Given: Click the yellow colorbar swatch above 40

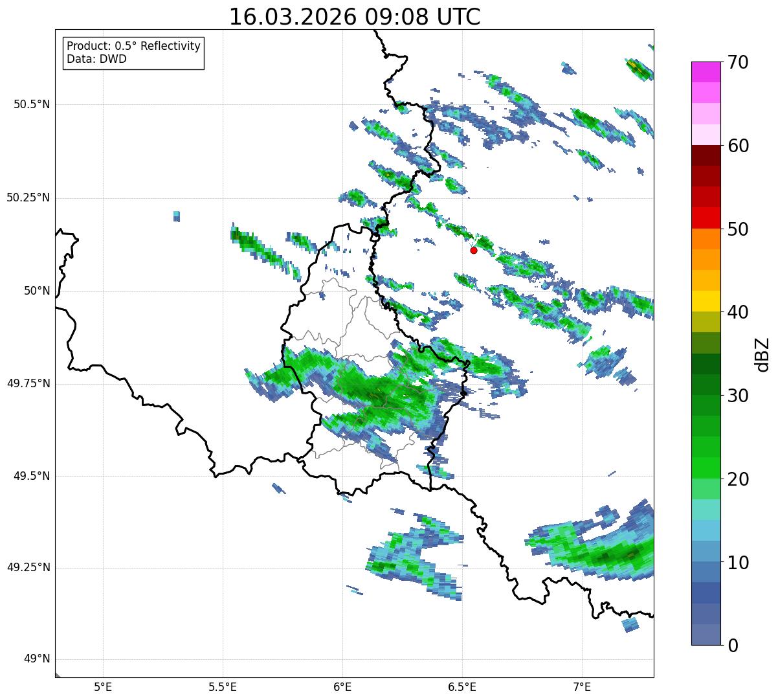Looking at the screenshot, I should point(706,302).
